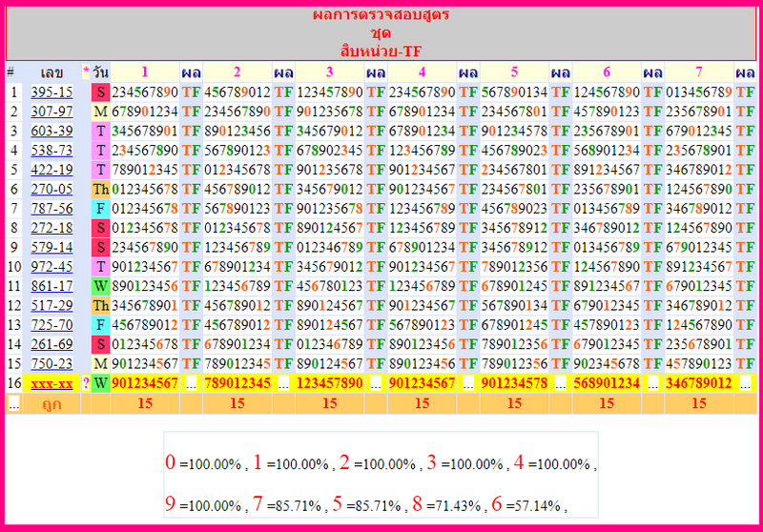Click the '...' button for column 2 in row 16
This screenshot has width=763, height=532.
(283, 383)
